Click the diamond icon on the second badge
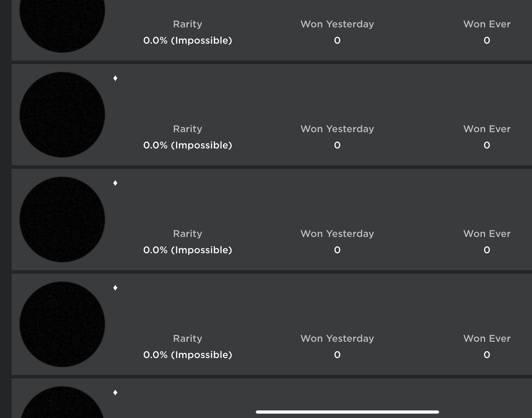 point(115,78)
